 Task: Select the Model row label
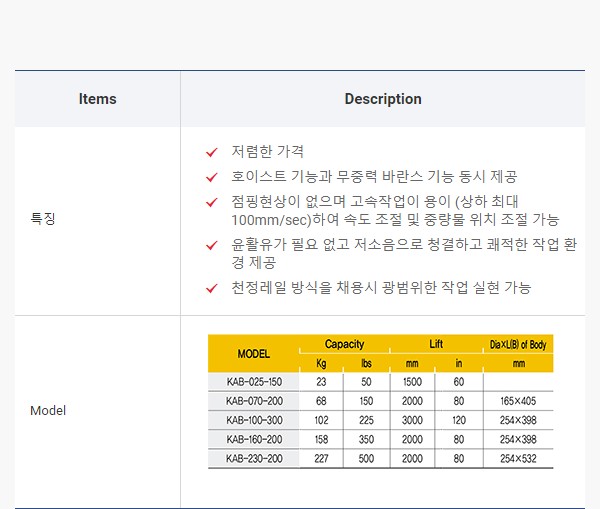48,410
